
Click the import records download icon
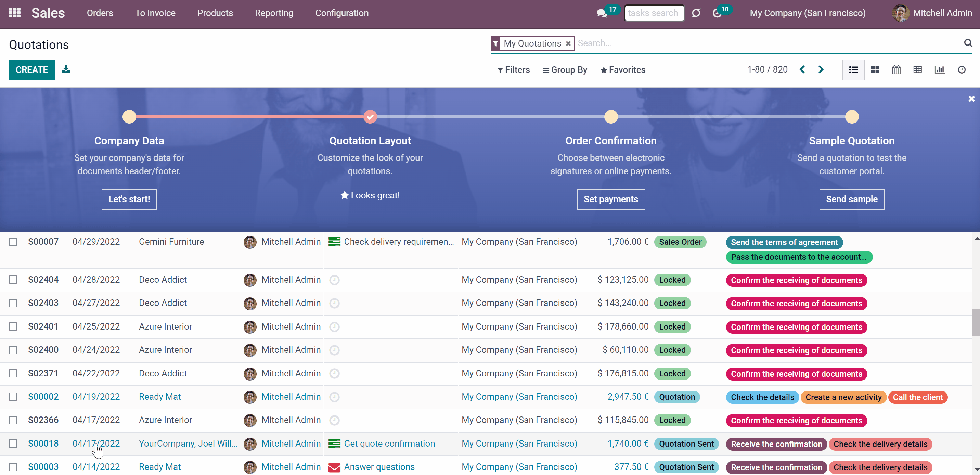click(66, 69)
